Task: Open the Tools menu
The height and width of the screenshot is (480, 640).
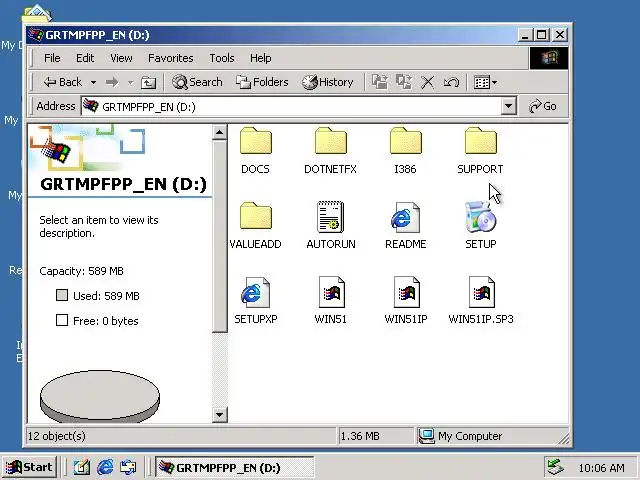Action: click(222, 58)
